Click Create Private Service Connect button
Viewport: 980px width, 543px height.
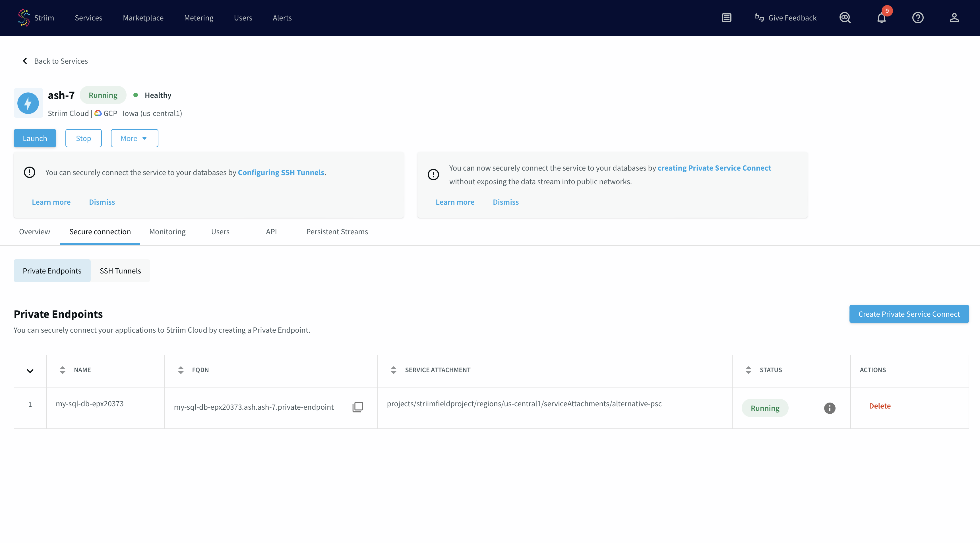point(909,314)
